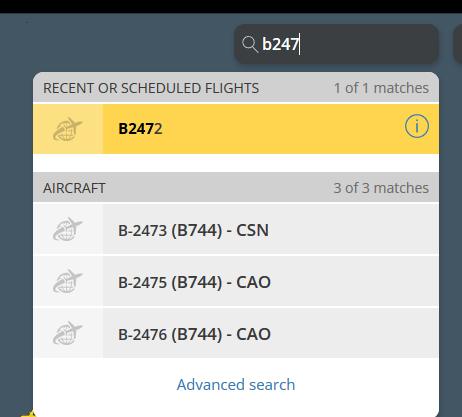This screenshot has width=462, height=417.
Task: Open the info icon on B2472 row
Action: click(x=417, y=126)
